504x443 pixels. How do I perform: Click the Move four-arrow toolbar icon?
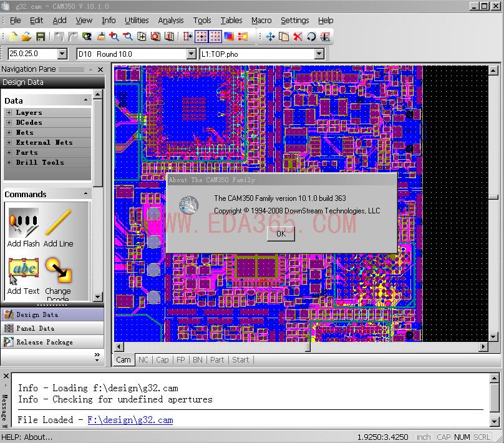click(x=270, y=36)
